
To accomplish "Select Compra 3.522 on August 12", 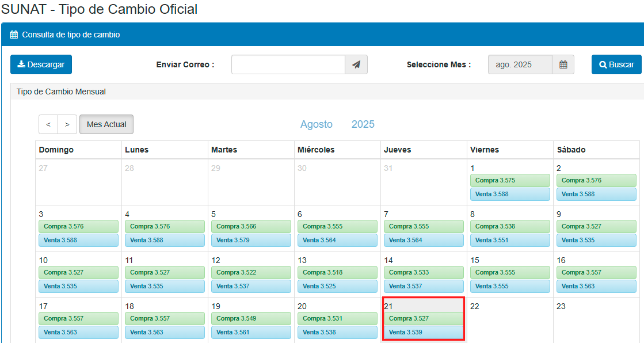I will (251, 272).
